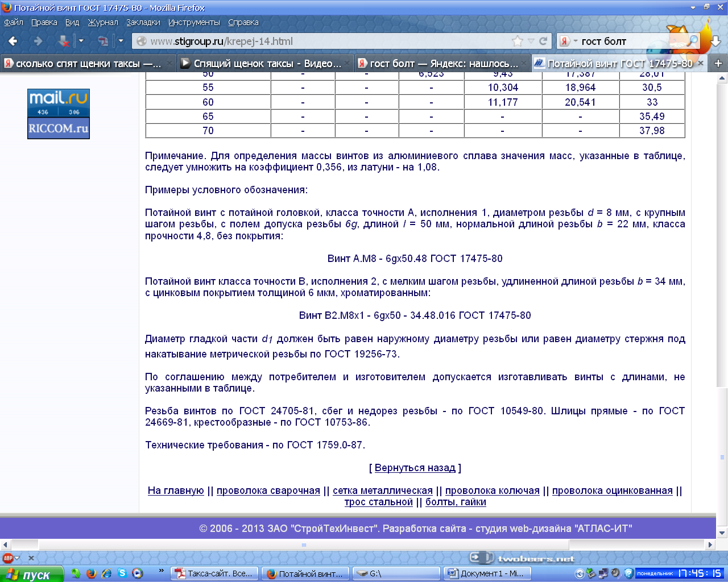Click table cell value 37,98

652,131
